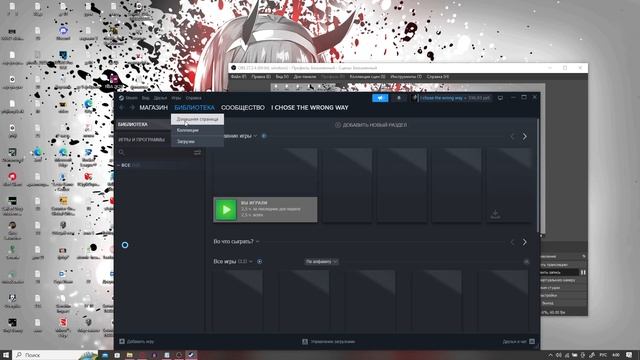Click pause recording button in OBS controls
The image size is (640, 360).
[x=583, y=272]
